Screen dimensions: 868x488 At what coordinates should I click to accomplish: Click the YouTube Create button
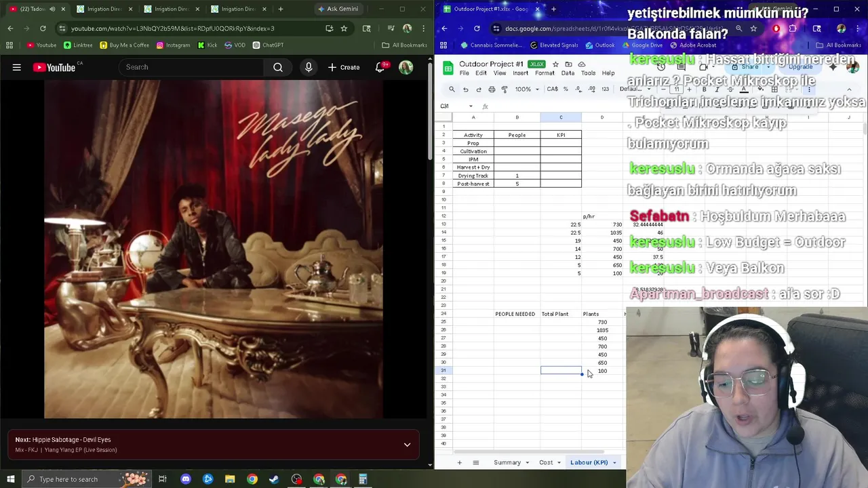(x=344, y=67)
